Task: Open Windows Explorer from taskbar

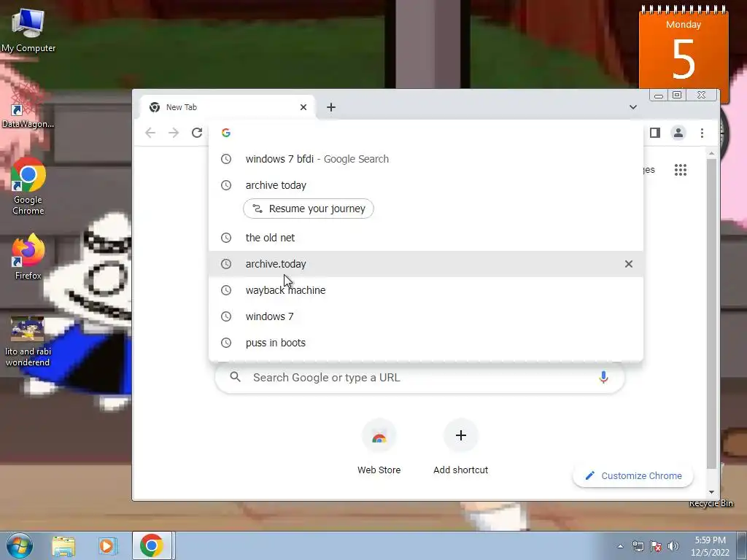Action: (x=63, y=545)
